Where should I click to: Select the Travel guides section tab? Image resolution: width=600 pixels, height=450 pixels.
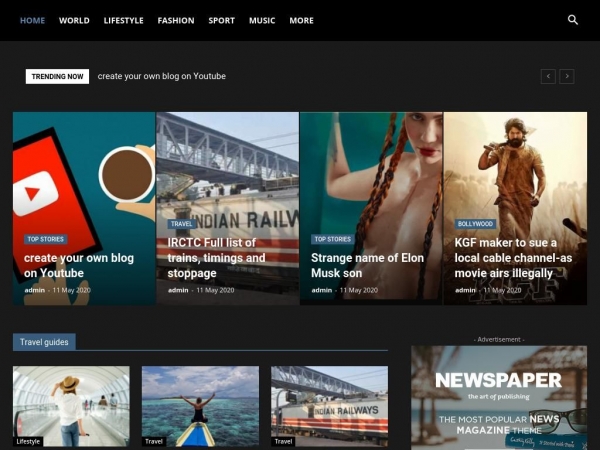coord(44,342)
